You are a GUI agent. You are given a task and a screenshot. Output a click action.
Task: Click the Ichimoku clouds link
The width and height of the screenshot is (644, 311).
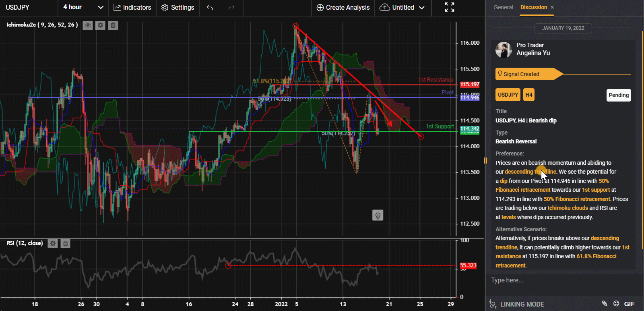568,208
